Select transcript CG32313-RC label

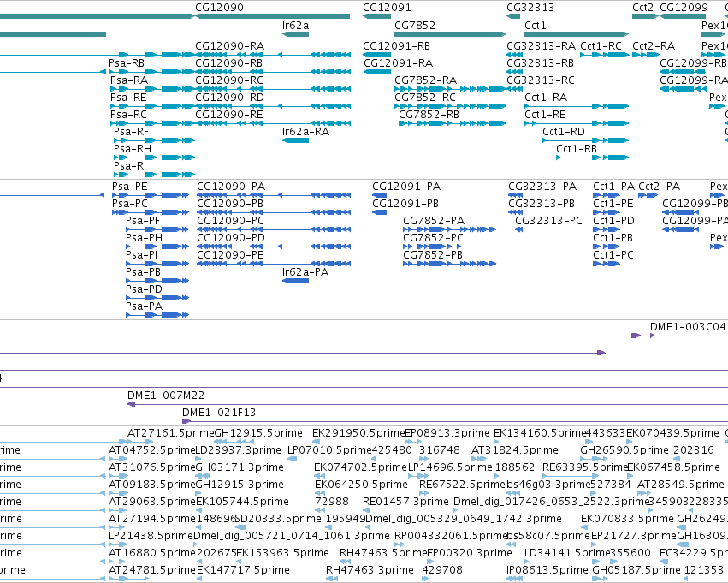pos(541,80)
